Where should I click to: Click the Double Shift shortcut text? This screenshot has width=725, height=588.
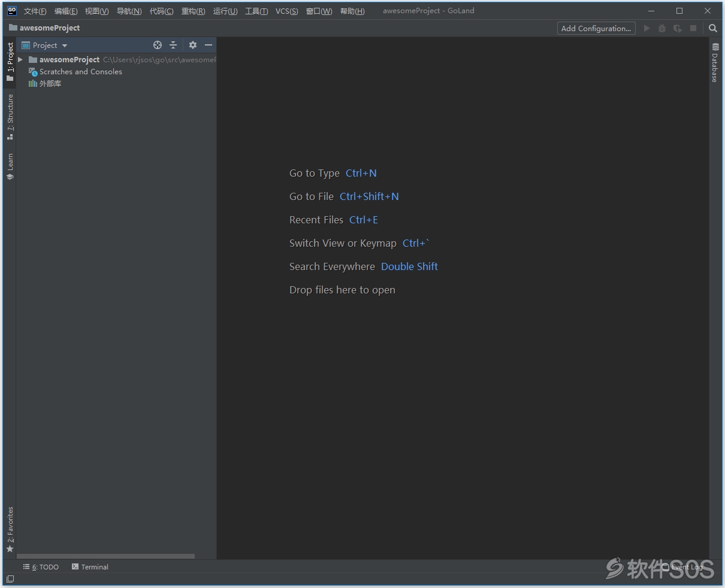(409, 266)
